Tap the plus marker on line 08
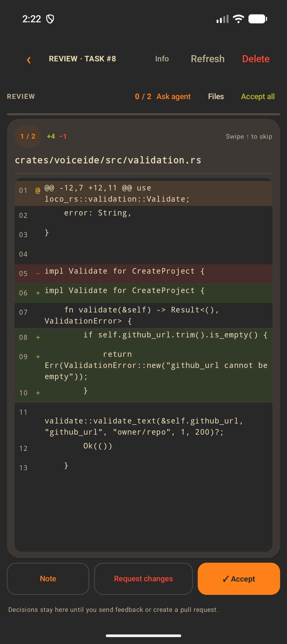 38,337
